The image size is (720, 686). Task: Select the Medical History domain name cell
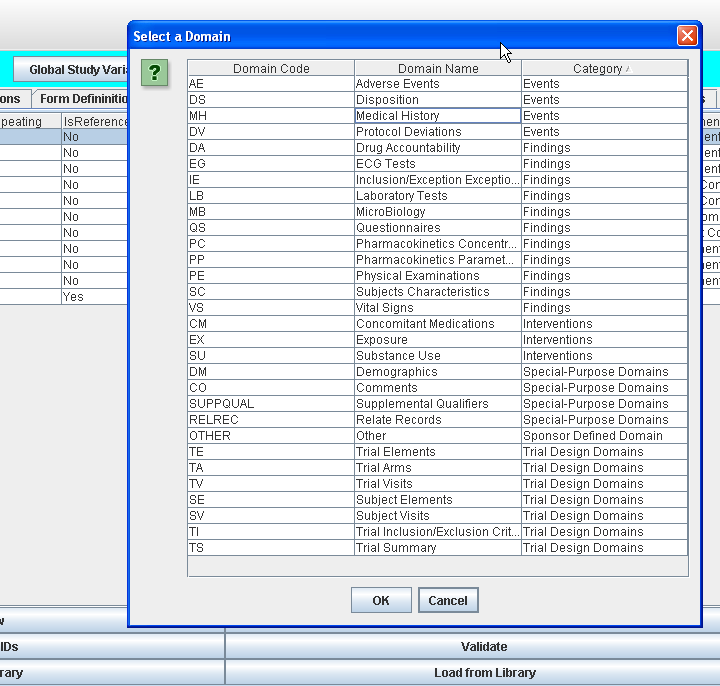coord(437,116)
